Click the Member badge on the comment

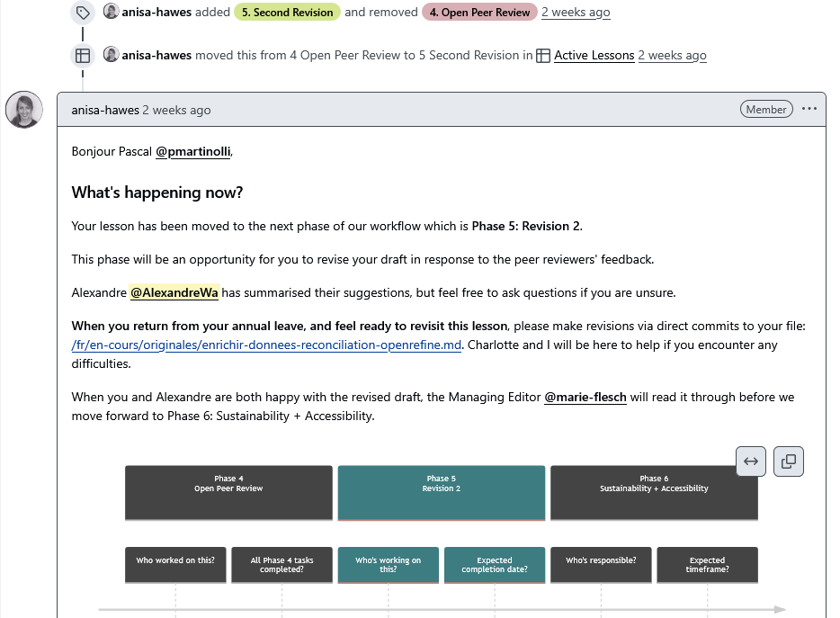point(766,110)
